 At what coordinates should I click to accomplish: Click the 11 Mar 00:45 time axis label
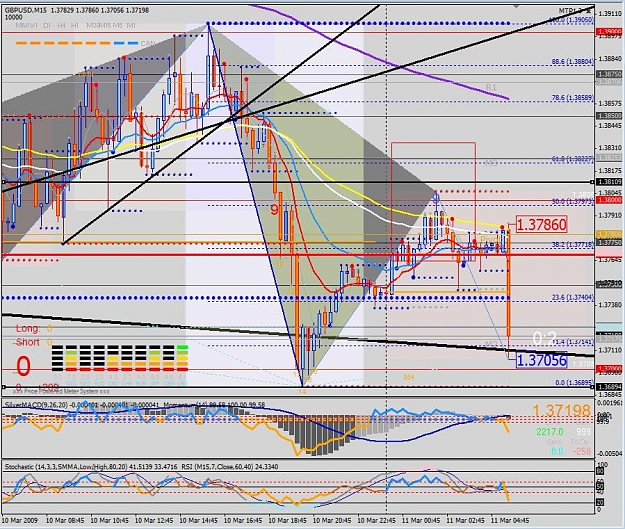click(421, 521)
